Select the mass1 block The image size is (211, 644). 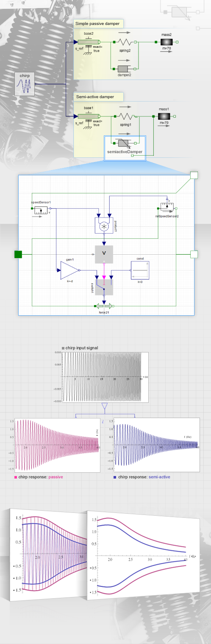point(164,116)
